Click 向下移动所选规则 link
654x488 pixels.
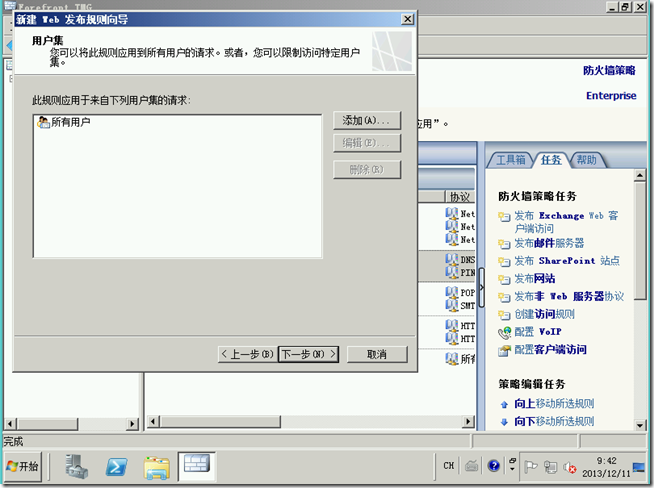coord(554,421)
